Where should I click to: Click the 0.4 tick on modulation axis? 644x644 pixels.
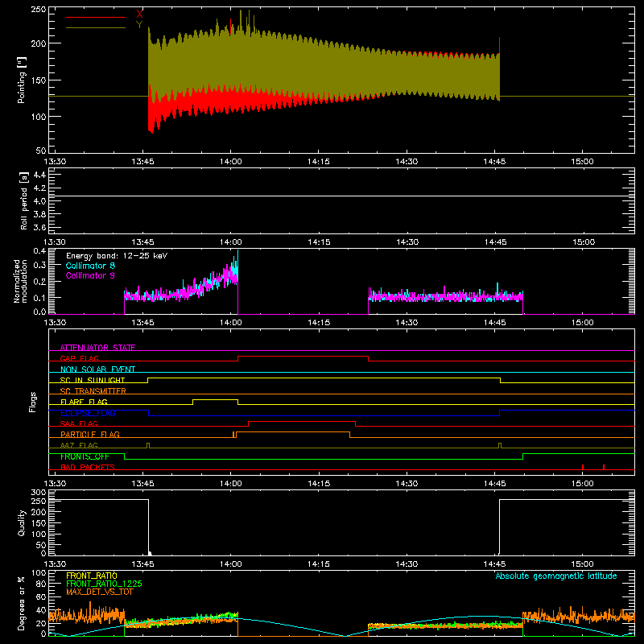coord(39,250)
